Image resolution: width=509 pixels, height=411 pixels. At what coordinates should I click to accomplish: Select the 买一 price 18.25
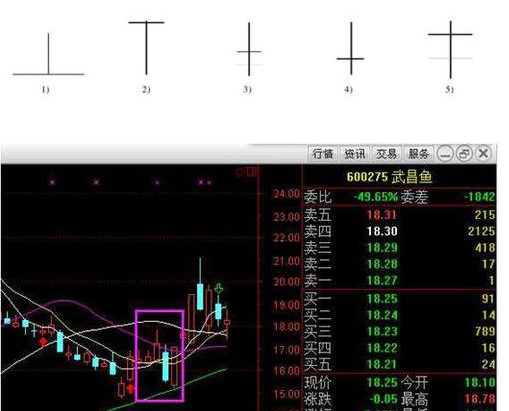[x=382, y=299]
